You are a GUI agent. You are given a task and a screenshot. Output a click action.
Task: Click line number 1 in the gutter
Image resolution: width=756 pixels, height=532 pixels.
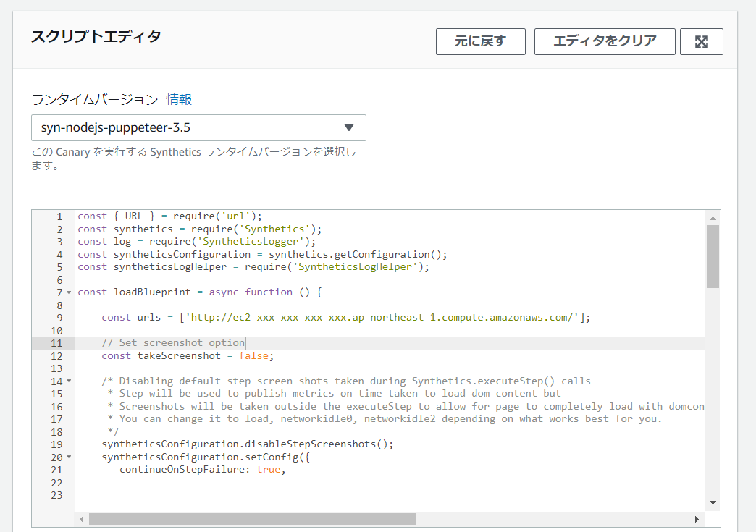click(x=59, y=216)
